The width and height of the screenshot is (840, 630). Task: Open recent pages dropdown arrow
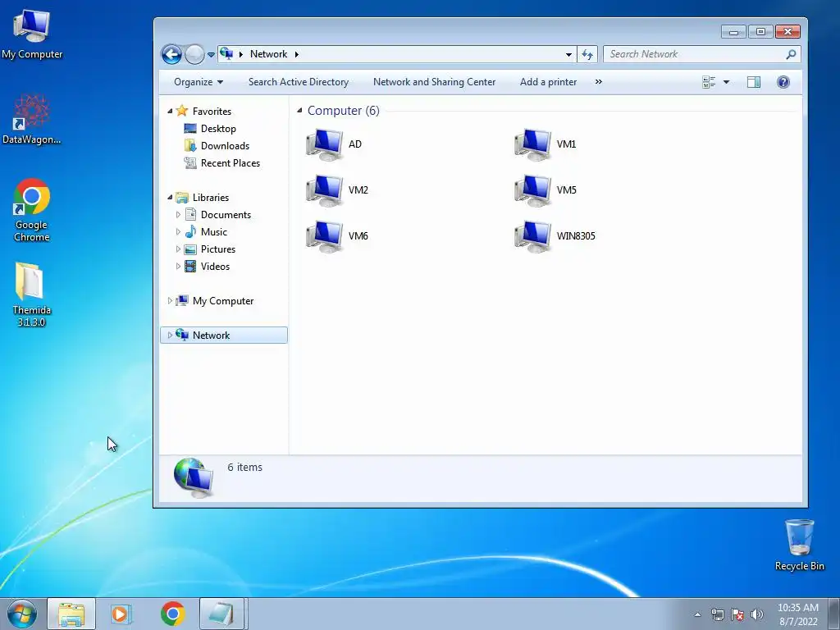coord(211,55)
